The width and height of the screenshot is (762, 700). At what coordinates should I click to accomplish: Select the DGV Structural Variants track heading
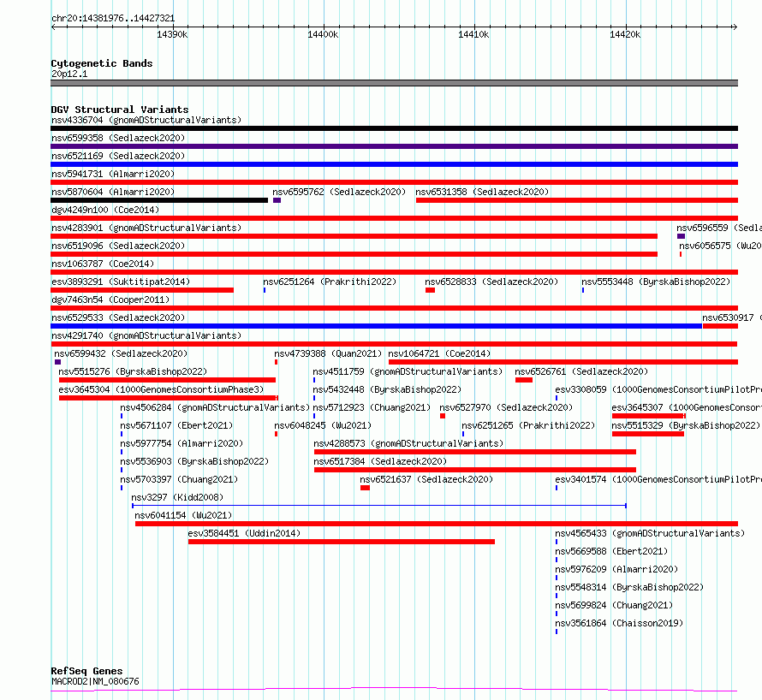tap(120, 110)
